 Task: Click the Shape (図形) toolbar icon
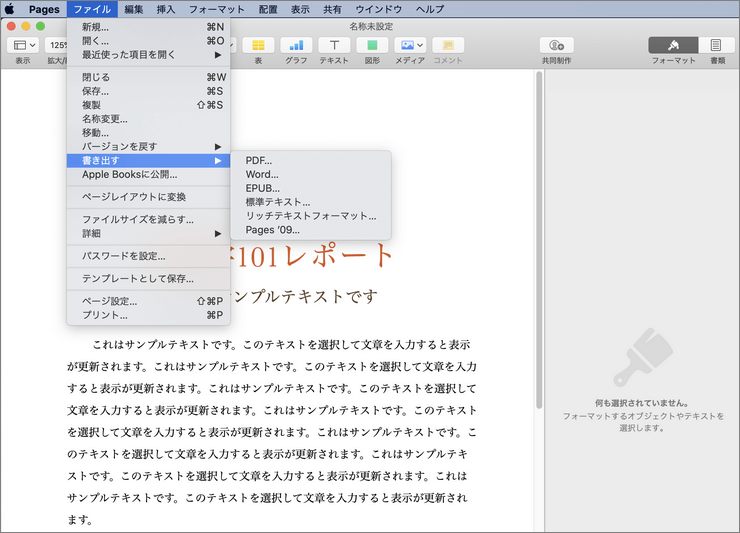point(372,45)
